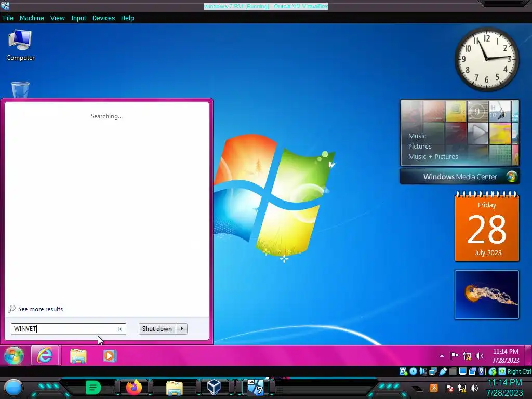The width and height of the screenshot is (532, 399).
Task: Open guest volume speaker icon
Action: coord(479,355)
